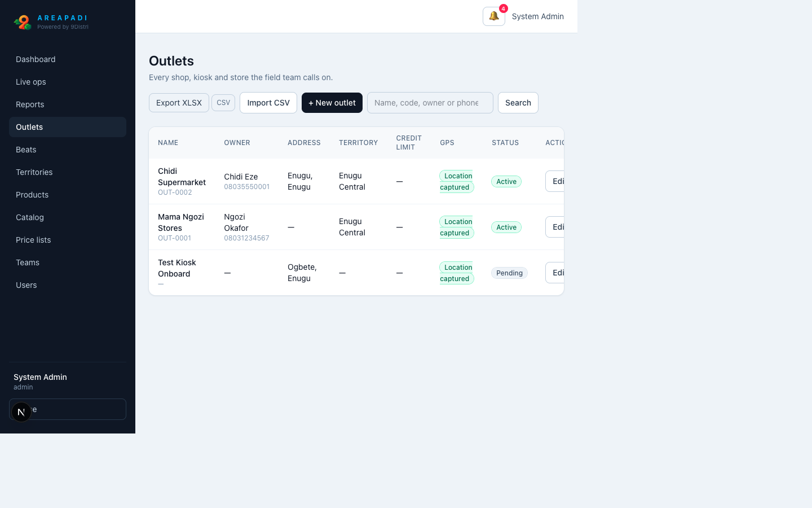The image size is (812, 508).
Task: Click owner name Ngozi Okafor
Action: point(236,222)
